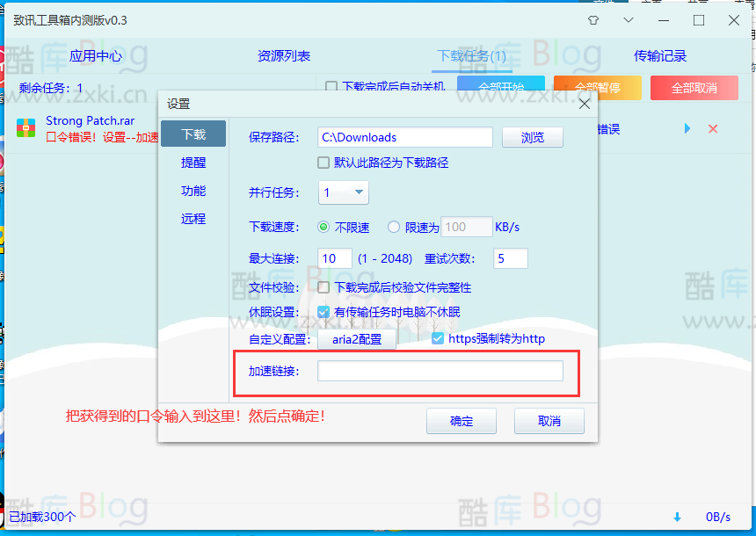The height and width of the screenshot is (536, 756).
Task: Select the 限速为 radio button
Action: (x=393, y=227)
